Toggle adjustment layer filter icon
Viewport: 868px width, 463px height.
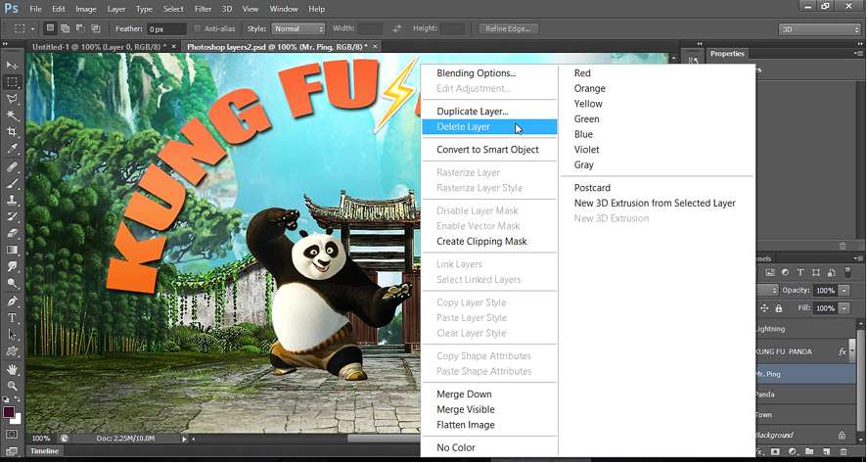[785, 272]
